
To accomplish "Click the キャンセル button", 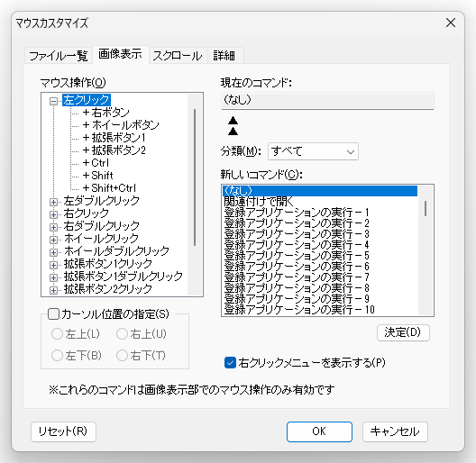I will 395,431.
